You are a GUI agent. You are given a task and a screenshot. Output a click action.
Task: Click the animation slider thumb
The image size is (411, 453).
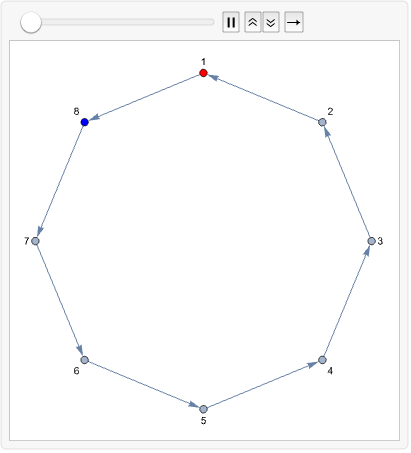[31, 22]
